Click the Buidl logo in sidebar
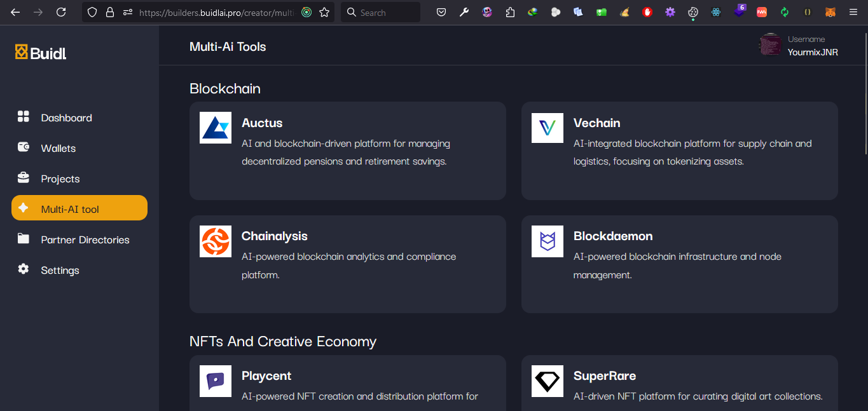Viewport: 868px width, 411px height. click(x=41, y=53)
